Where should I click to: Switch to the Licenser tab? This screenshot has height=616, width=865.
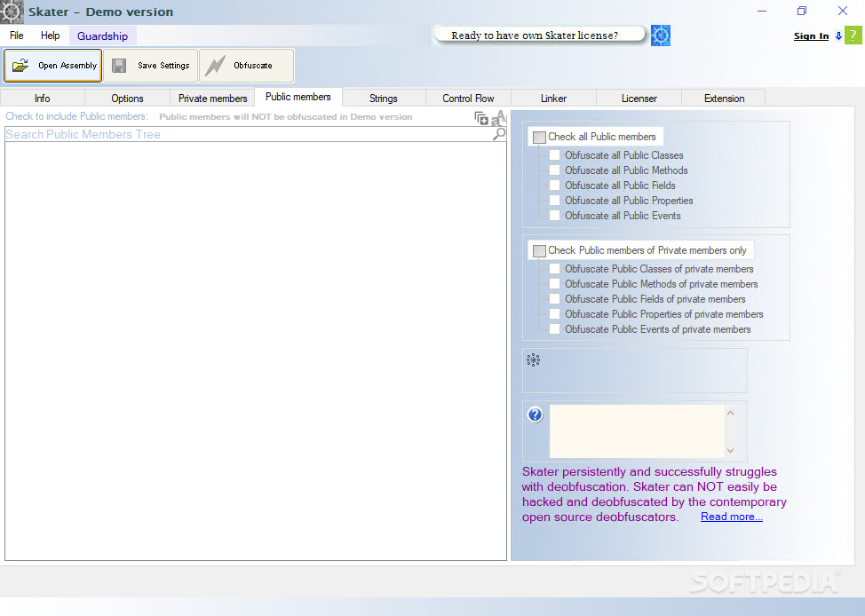[639, 99]
